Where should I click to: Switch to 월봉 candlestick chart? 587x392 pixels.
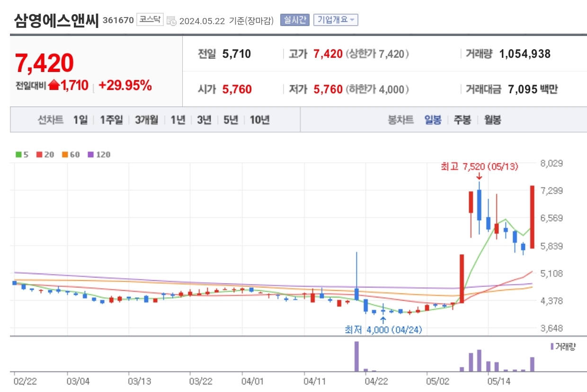tap(492, 120)
